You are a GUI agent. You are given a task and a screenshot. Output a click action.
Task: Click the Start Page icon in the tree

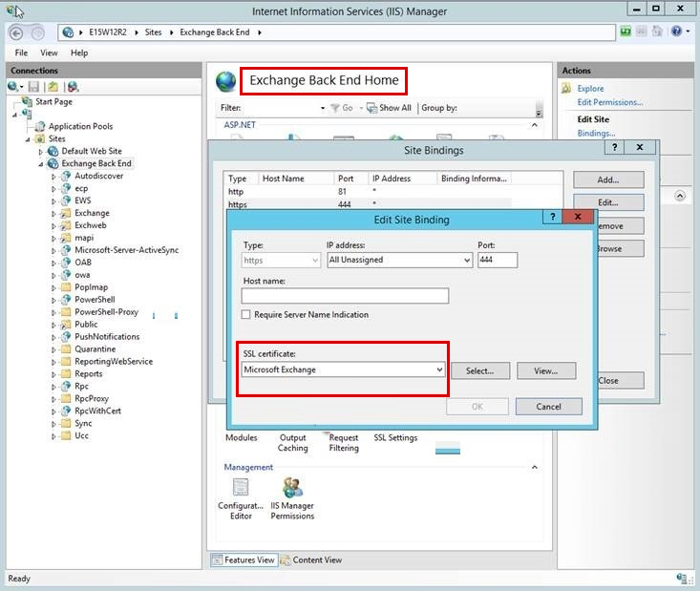point(28,101)
